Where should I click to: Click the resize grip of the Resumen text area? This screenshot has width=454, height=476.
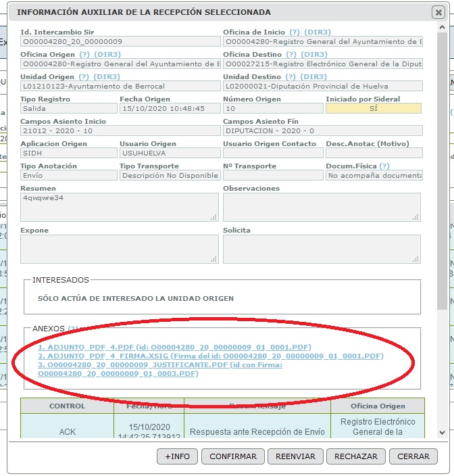(213, 217)
